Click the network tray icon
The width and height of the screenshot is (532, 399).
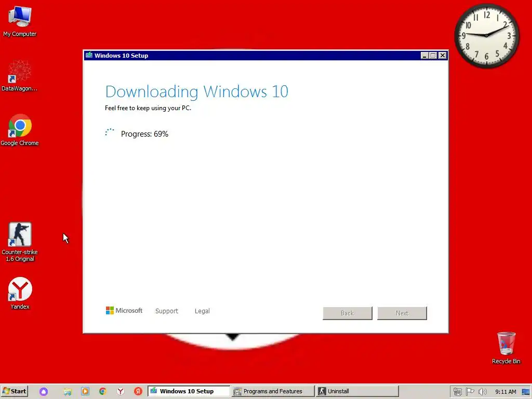(457, 392)
